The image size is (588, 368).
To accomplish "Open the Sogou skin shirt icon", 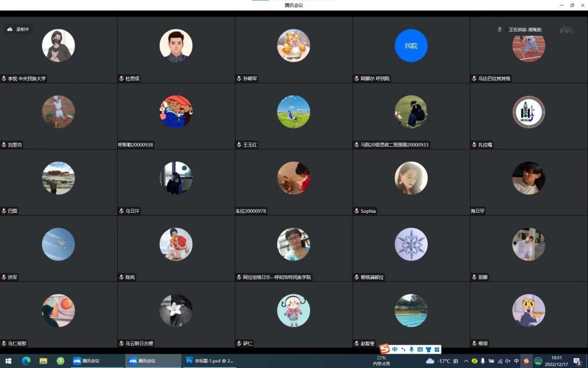I will pos(428,349).
